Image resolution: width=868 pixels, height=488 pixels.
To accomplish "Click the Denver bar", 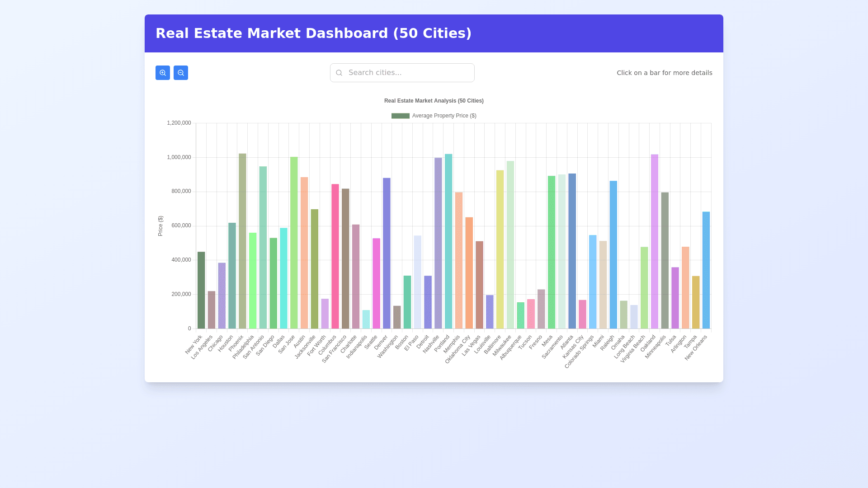I will pyautogui.click(x=387, y=253).
